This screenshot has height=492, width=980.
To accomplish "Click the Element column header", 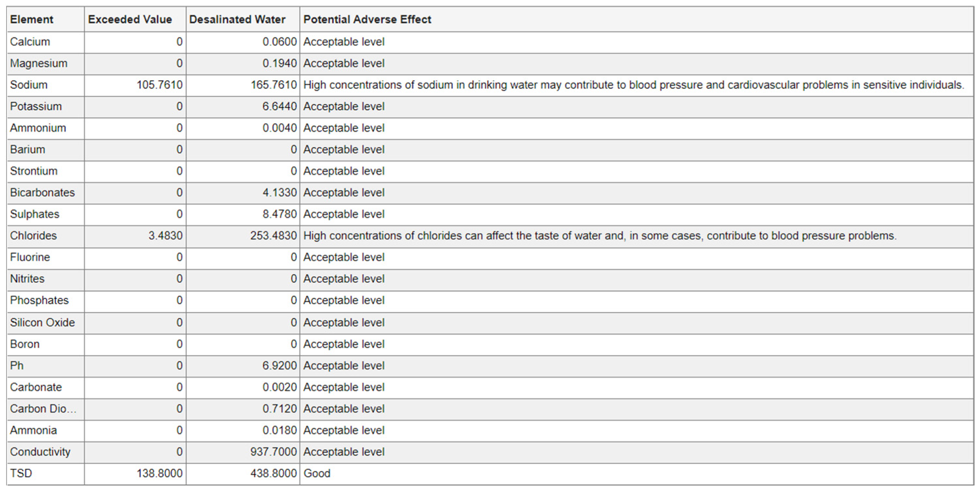I will (x=32, y=19).
